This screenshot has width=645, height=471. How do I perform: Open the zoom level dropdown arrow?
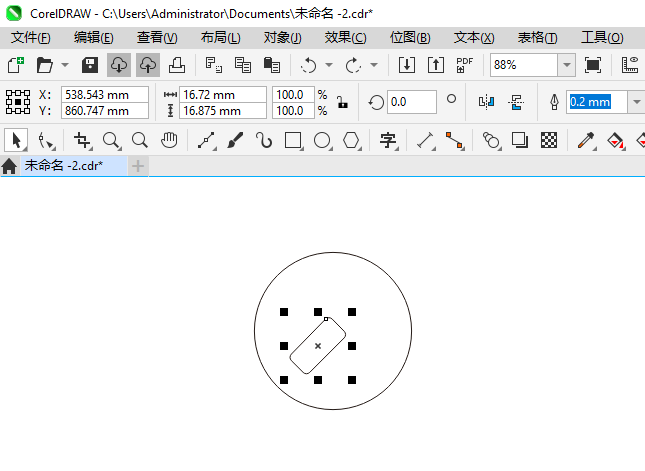566,65
